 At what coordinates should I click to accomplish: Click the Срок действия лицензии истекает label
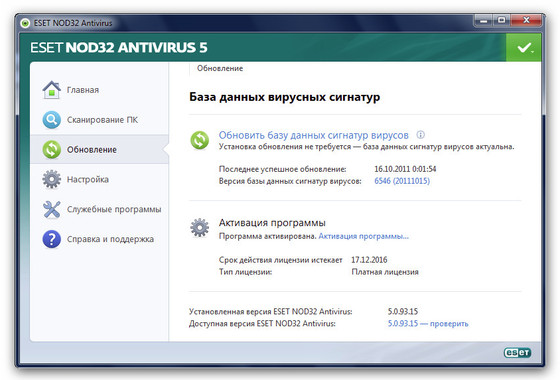(280, 260)
